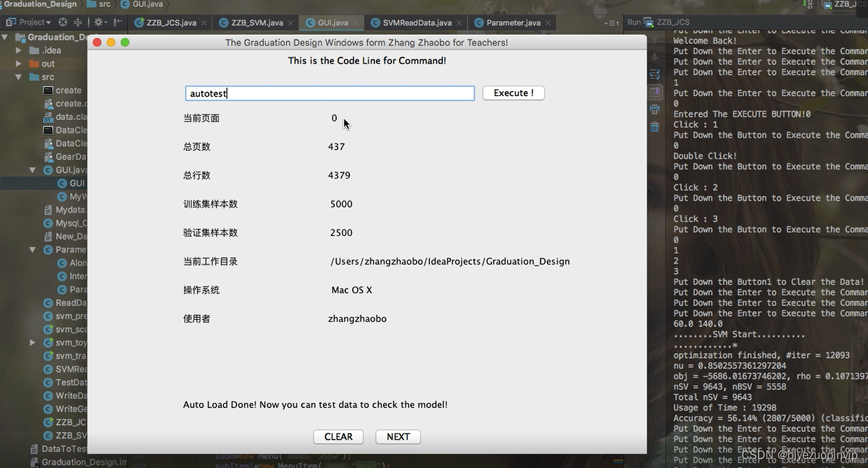Close the ZZB_SVM.java tab
The height and width of the screenshot is (468, 868).
coord(291,23)
